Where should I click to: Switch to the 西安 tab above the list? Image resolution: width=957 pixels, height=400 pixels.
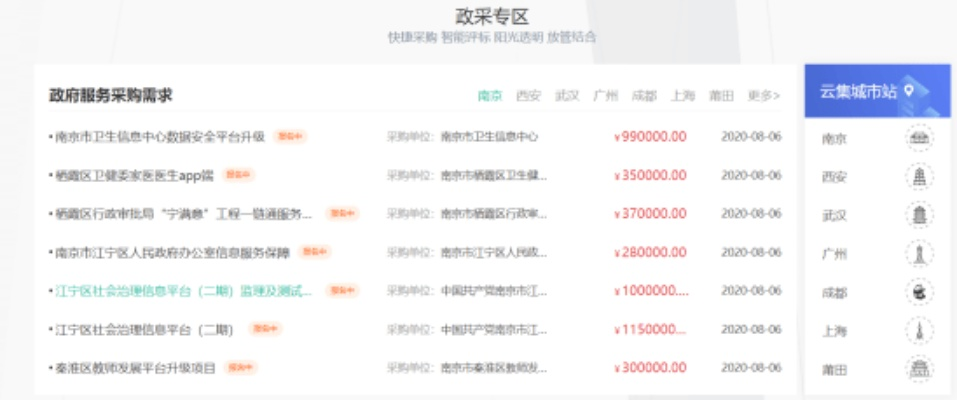click(x=528, y=96)
